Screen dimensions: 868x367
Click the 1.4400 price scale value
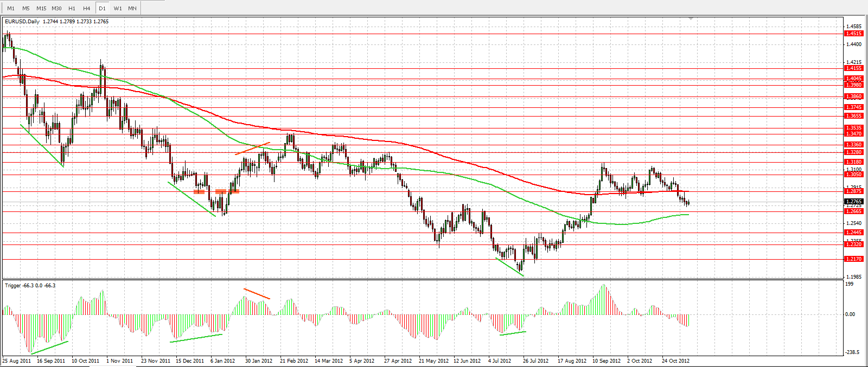pos(854,44)
